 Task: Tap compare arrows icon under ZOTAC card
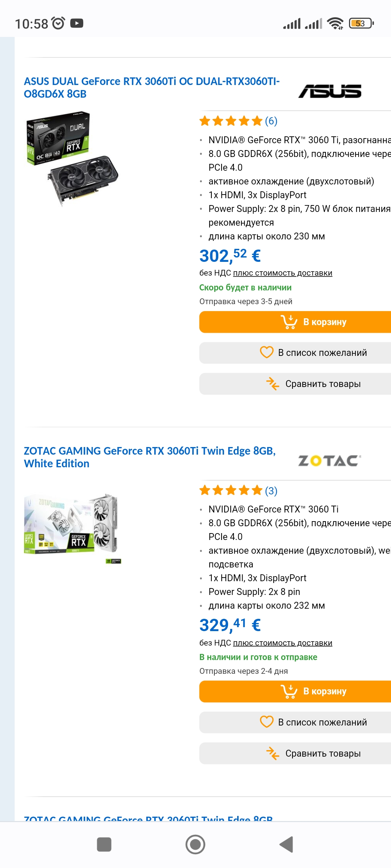(273, 753)
